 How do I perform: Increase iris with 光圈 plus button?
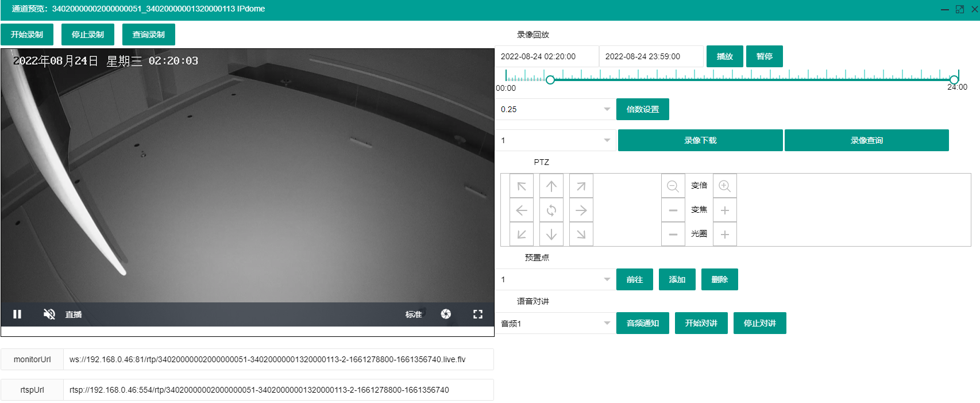pos(725,235)
